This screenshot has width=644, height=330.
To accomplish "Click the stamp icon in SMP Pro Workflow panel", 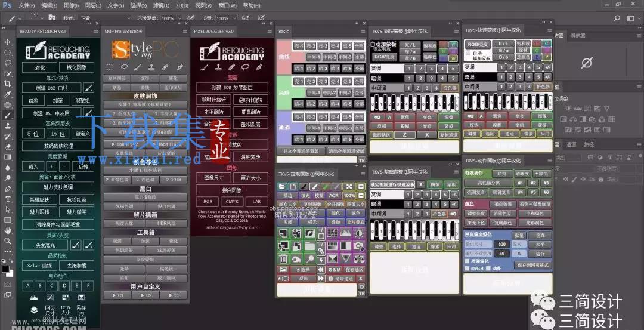I will [151, 67].
